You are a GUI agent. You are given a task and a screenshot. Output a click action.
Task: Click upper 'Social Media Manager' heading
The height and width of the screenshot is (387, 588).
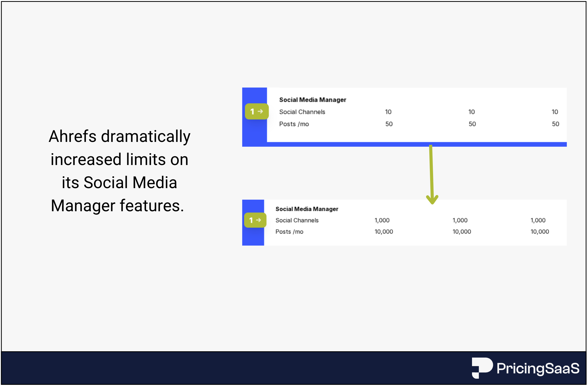click(x=313, y=100)
